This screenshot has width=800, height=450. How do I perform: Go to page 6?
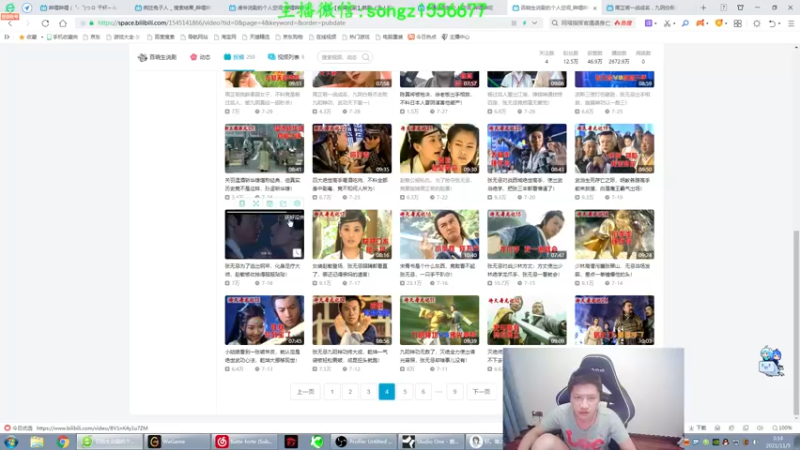click(423, 392)
